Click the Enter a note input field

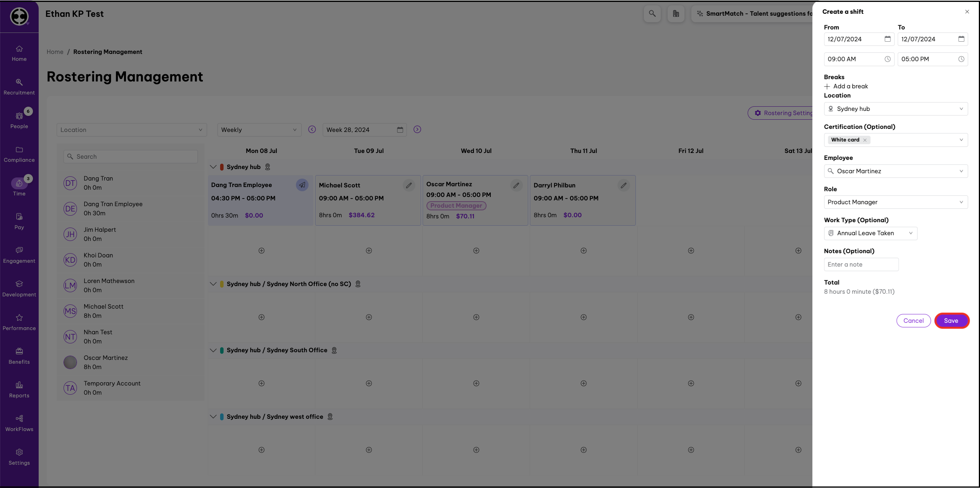click(861, 265)
